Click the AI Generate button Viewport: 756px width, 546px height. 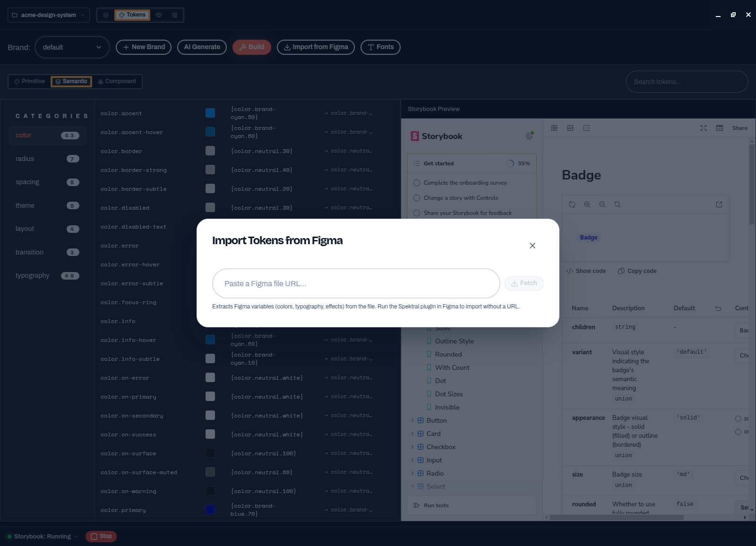202,47
